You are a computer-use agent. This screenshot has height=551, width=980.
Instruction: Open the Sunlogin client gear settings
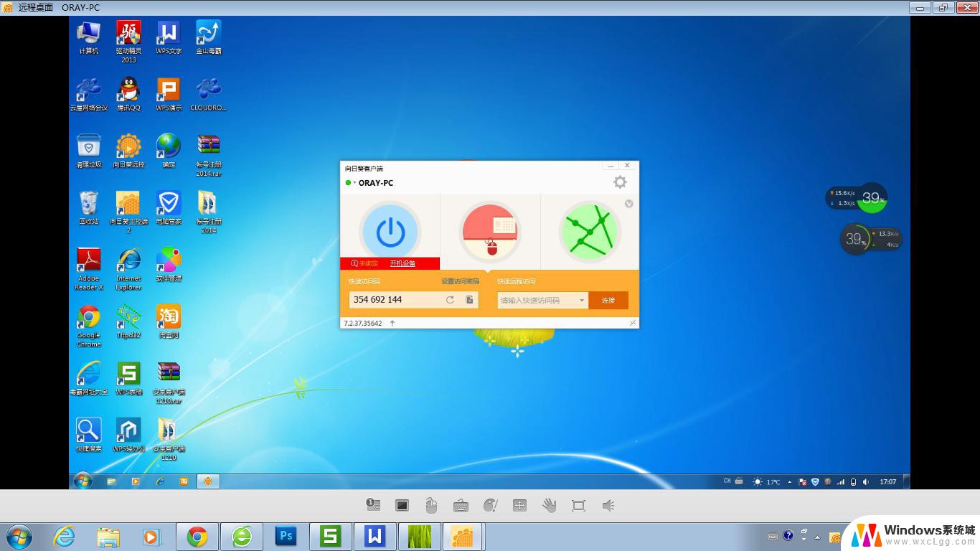point(620,182)
